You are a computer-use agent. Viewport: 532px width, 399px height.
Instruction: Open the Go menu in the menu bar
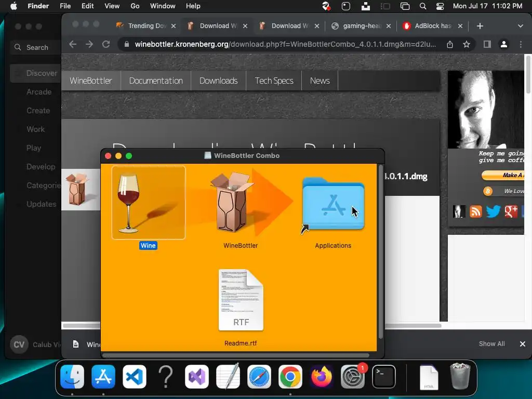pyautogui.click(x=135, y=6)
